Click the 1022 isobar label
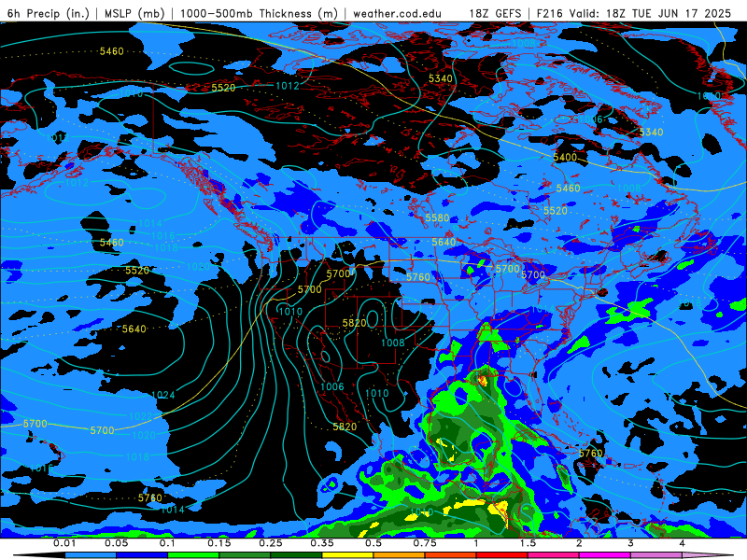The image size is (747, 560). [x=141, y=416]
